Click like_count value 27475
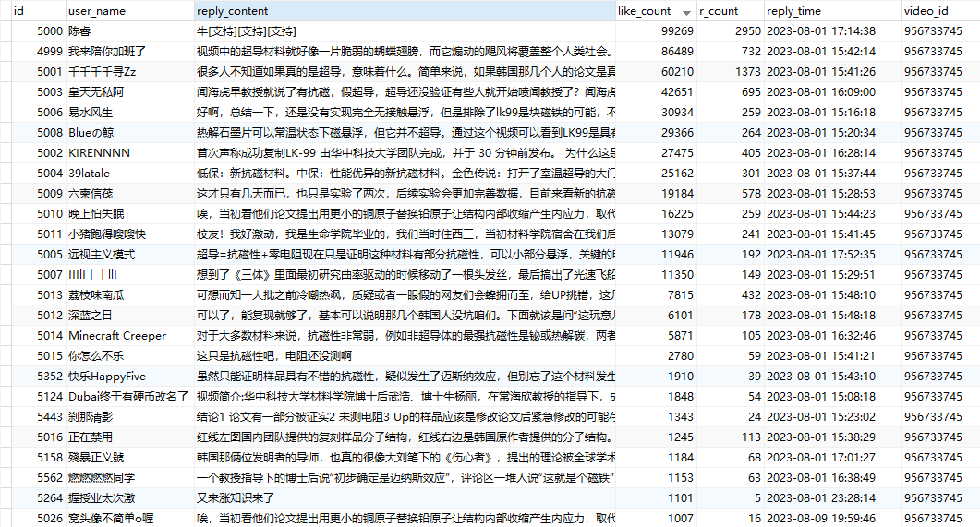 click(x=677, y=153)
